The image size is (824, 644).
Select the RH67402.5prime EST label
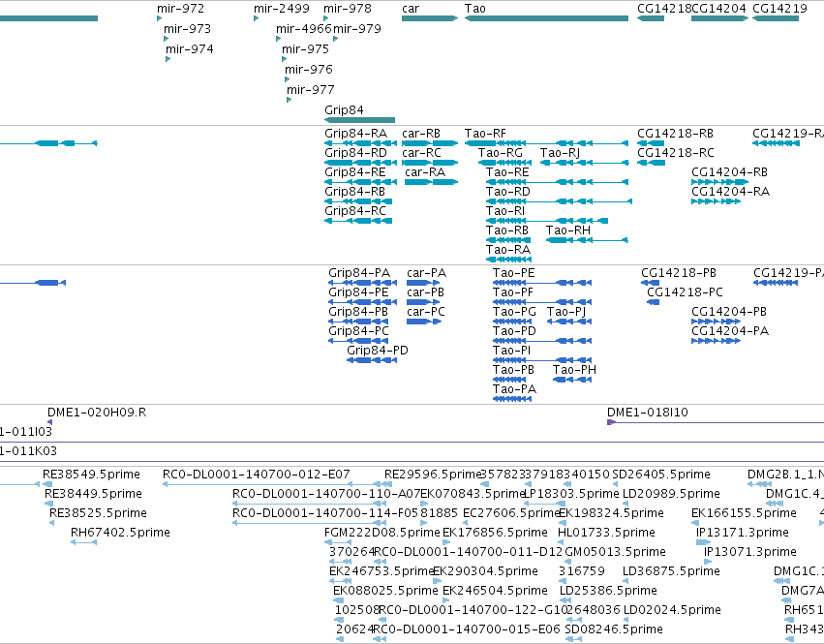(120, 533)
